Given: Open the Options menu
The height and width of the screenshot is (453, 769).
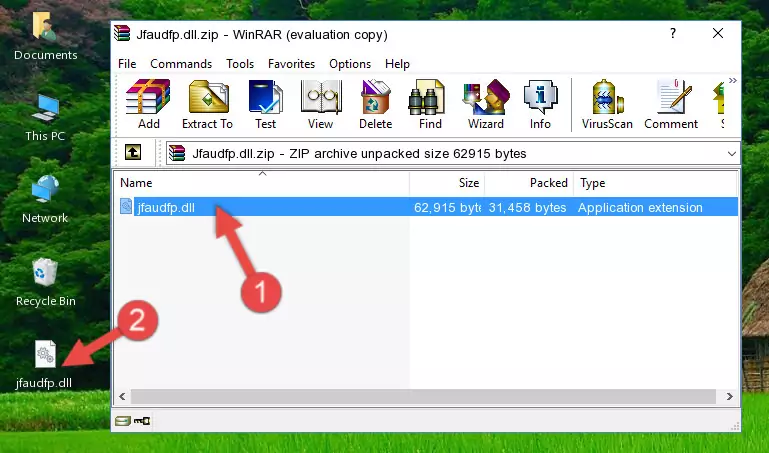Looking at the screenshot, I should 350,64.
